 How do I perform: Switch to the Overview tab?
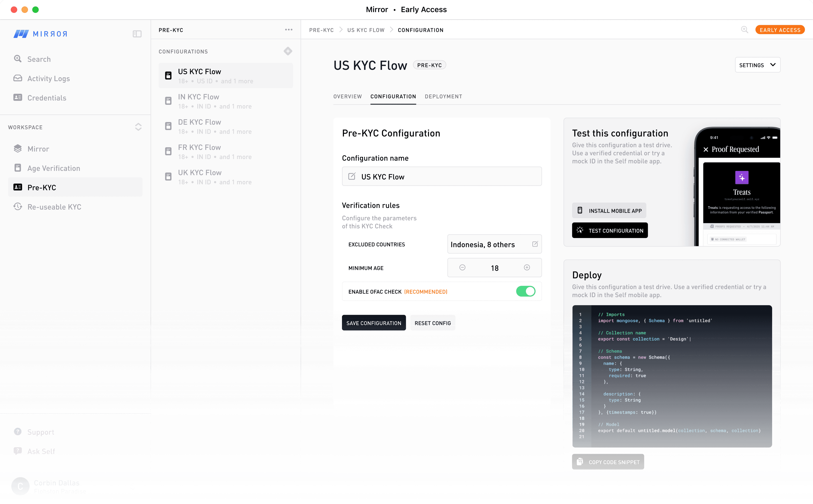348,96
